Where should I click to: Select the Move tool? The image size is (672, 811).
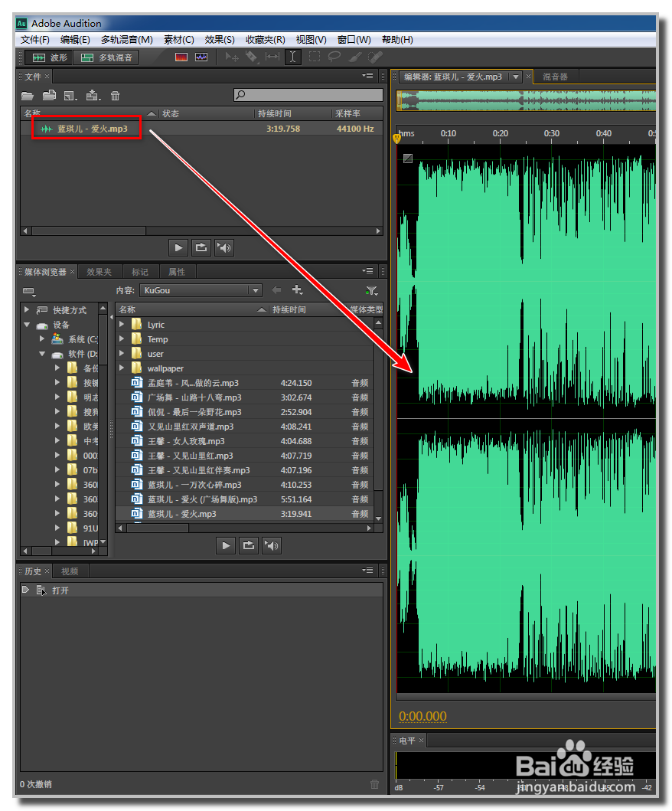[x=232, y=57]
